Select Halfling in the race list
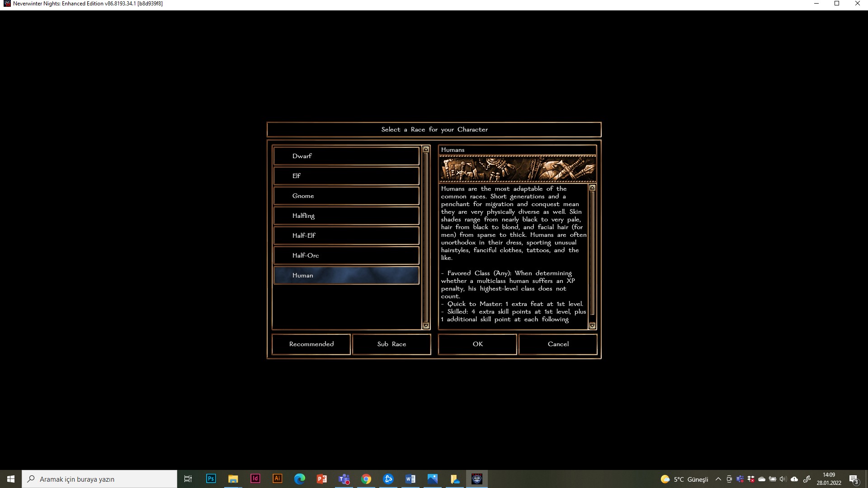Screen dimensions: 868x488 (346, 216)
